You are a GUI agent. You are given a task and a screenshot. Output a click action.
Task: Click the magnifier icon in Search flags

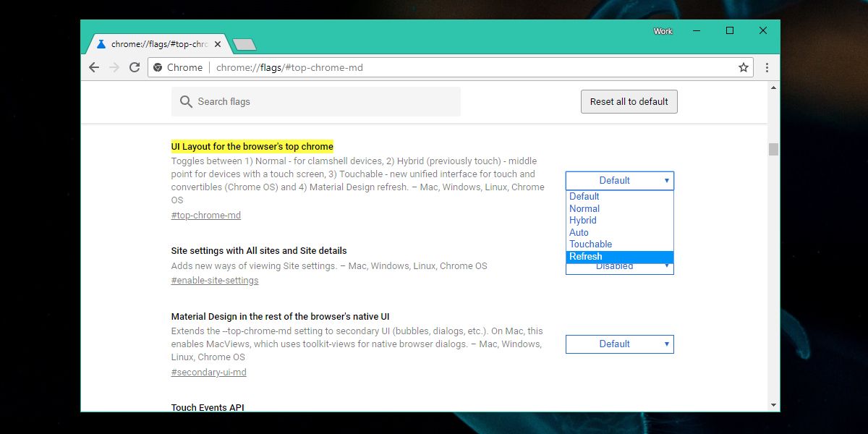click(x=186, y=102)
